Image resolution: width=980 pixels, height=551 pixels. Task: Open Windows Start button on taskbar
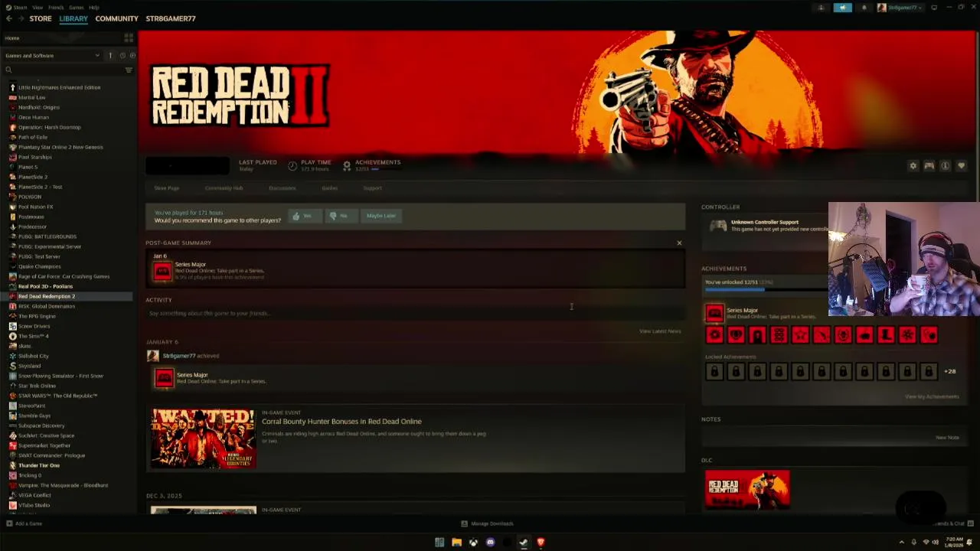click(x=439, y=542)
